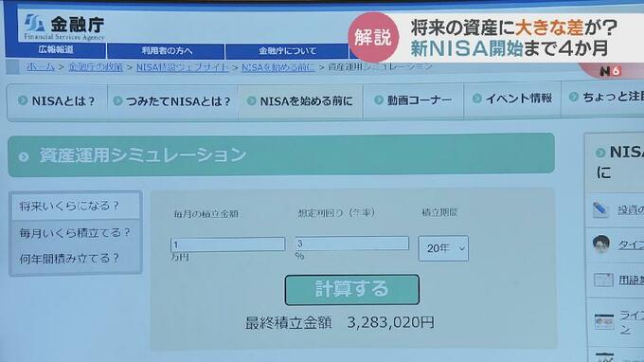644x362 pixels.
Task: Open the 広報報道 menu tab
Action: click(56, 50)
